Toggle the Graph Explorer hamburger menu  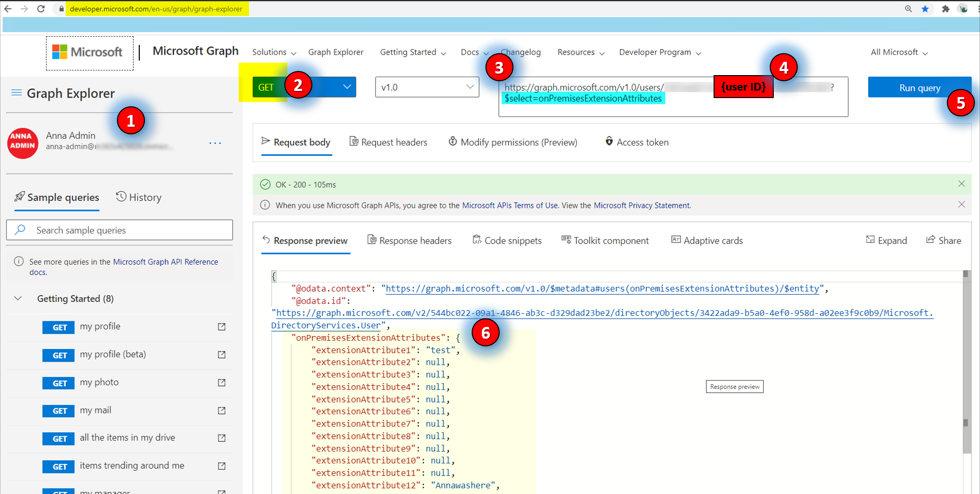pos(16,92)
